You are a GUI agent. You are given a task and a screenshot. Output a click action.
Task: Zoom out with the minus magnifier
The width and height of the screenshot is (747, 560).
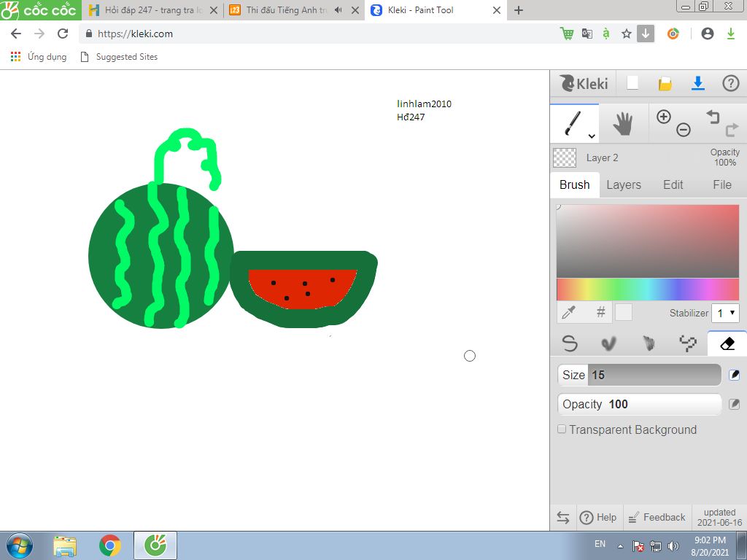684,130
